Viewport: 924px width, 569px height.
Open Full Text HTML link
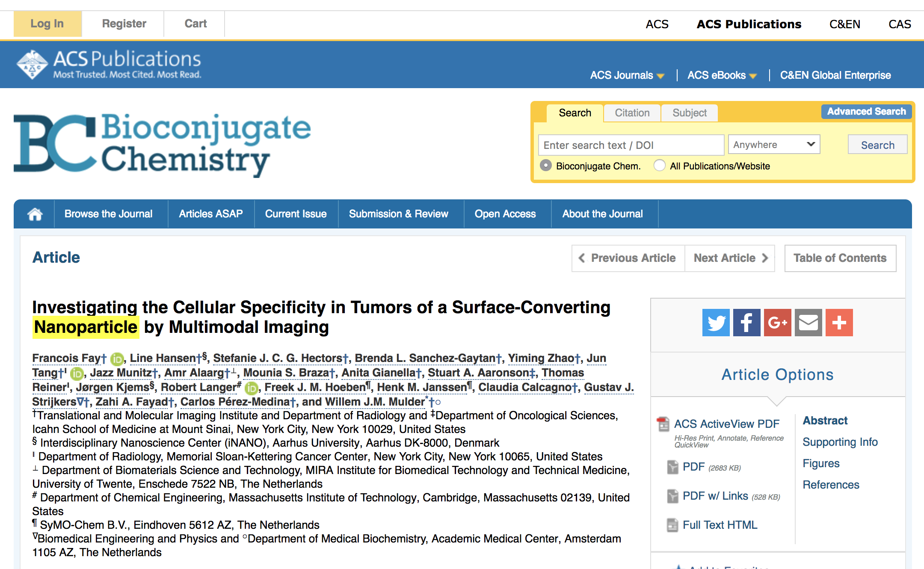point(720,525)
